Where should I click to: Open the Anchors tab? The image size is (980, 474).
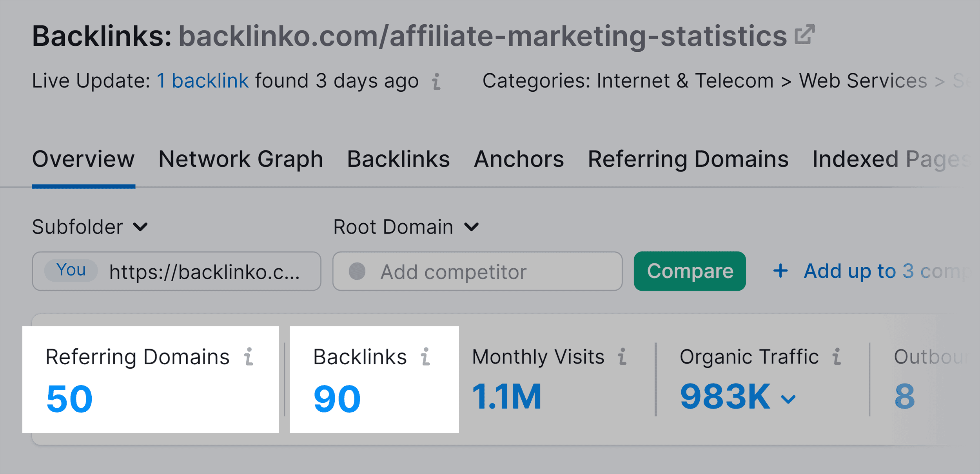[x=518, y=159]
